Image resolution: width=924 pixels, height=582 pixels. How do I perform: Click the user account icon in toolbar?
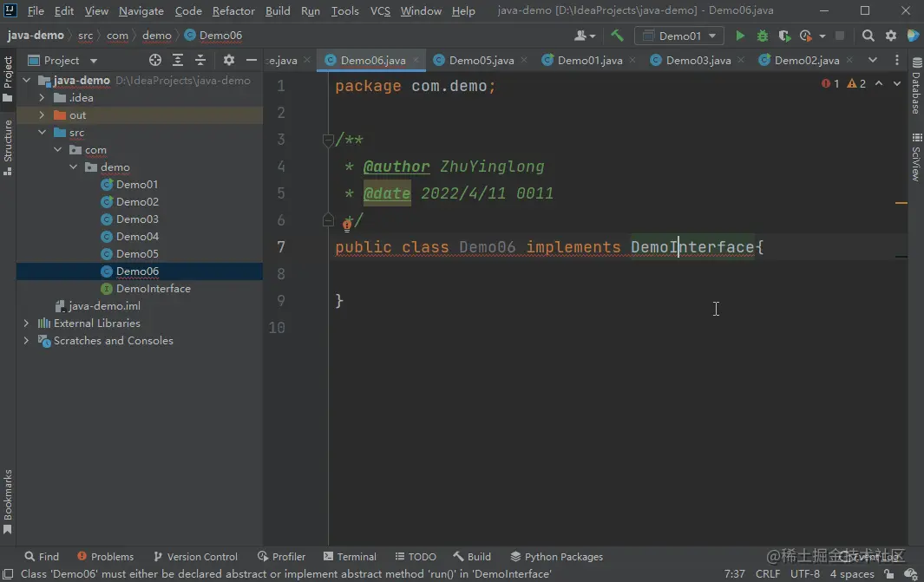click(585, 36)
